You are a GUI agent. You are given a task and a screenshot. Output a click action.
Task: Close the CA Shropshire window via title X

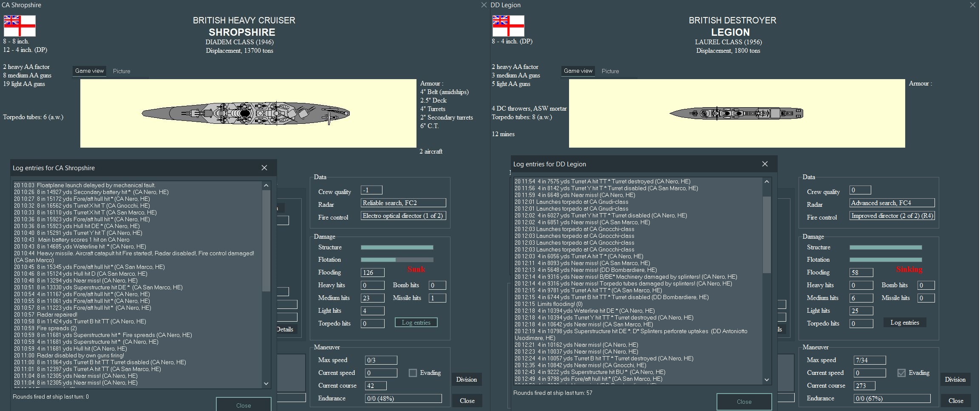[x=484, y=5]
